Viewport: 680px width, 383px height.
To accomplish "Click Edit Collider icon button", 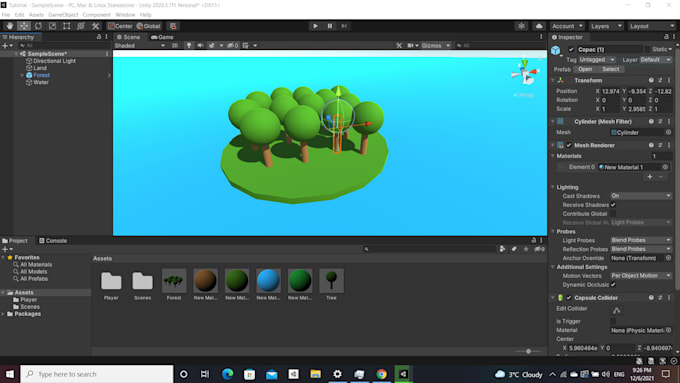I will tap(616, 310).
